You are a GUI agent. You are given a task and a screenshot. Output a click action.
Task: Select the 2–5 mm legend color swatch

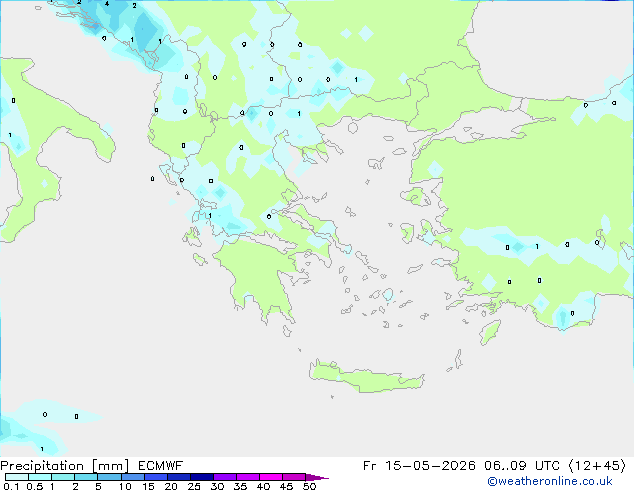86,477
